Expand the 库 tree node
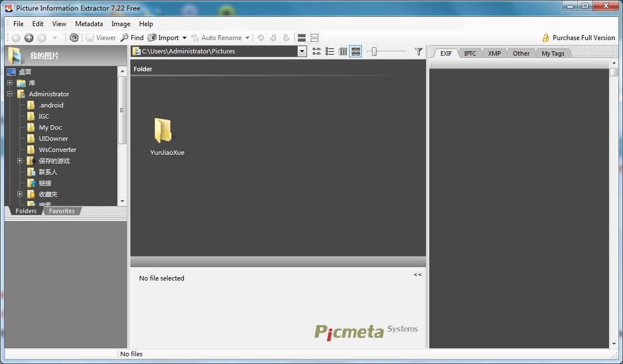The image size is (623, 364). (9, 83)
